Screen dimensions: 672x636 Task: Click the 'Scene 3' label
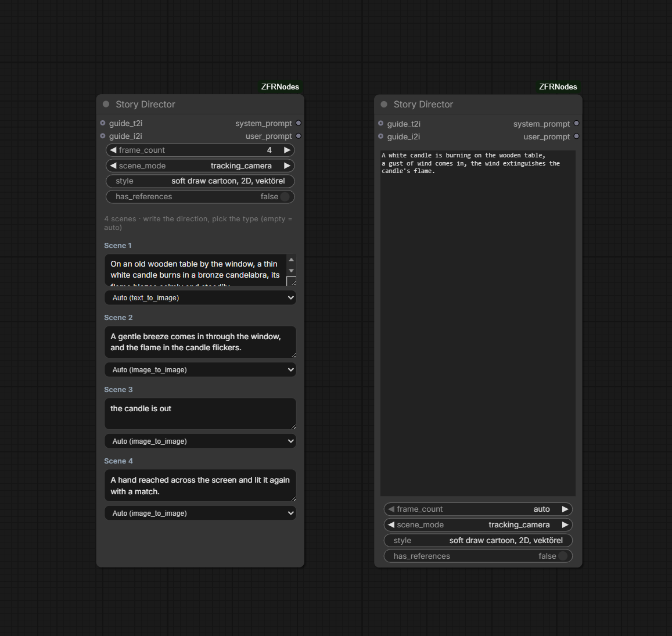click(x=118, y=390)
